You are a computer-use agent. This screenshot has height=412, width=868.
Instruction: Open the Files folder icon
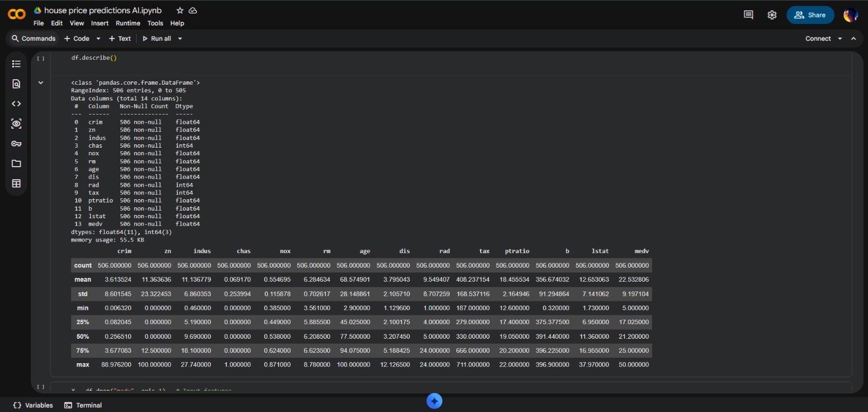coord(16,163)
